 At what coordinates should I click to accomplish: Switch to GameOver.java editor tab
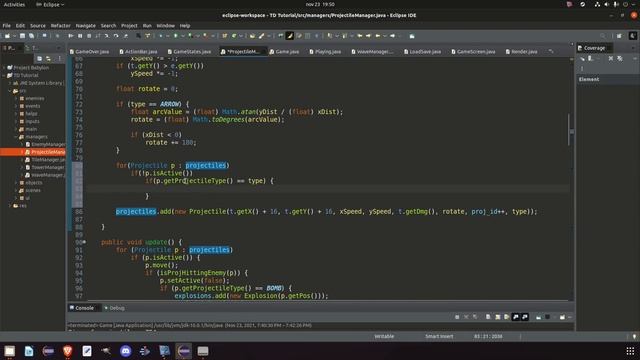90,51
